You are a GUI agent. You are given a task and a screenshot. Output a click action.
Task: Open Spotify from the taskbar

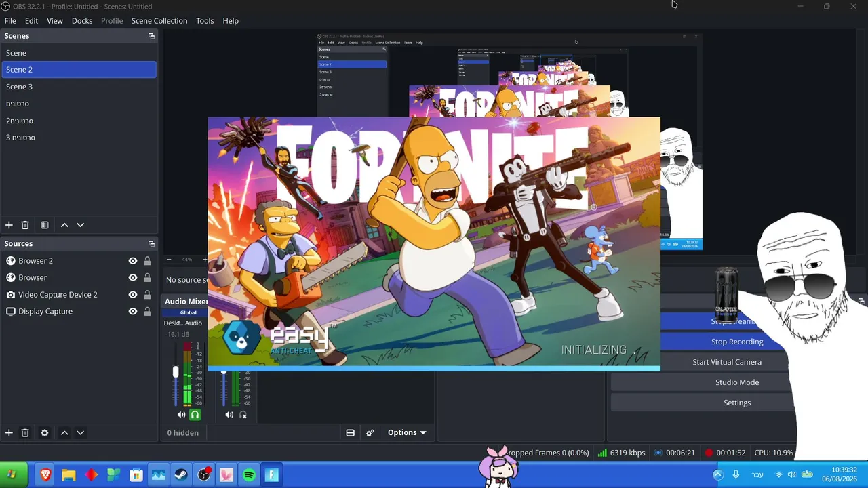[249, 475]
